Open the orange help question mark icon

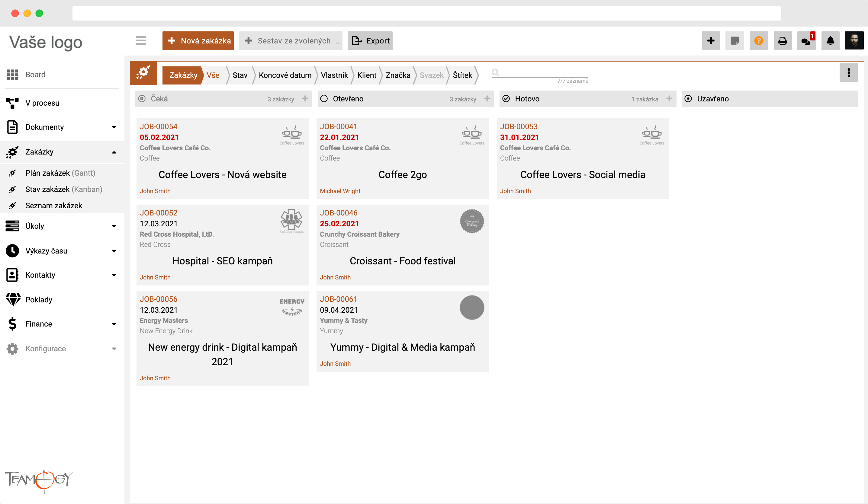pyautogui.click(x=759, y=41)
